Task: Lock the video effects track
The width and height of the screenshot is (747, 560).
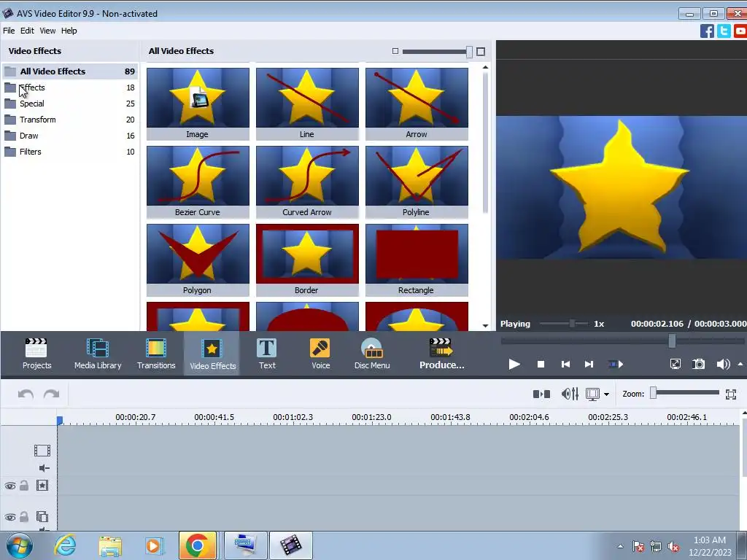Action: point(24,485)
